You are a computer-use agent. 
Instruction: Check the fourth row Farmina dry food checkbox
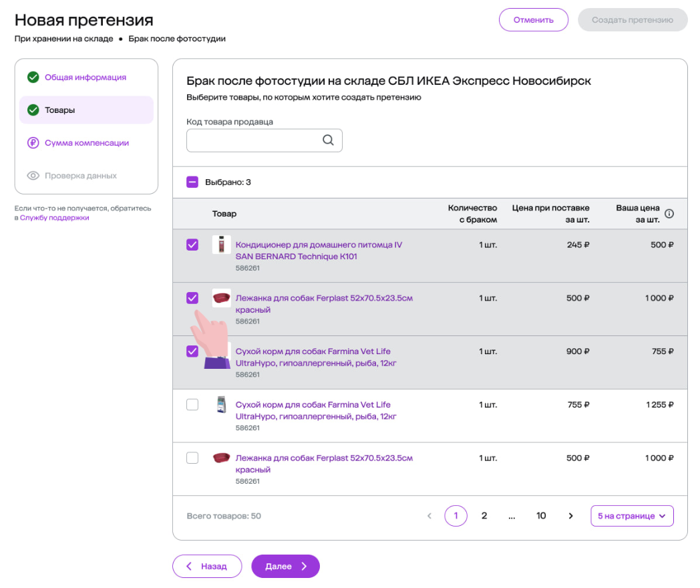pos(192,405)
